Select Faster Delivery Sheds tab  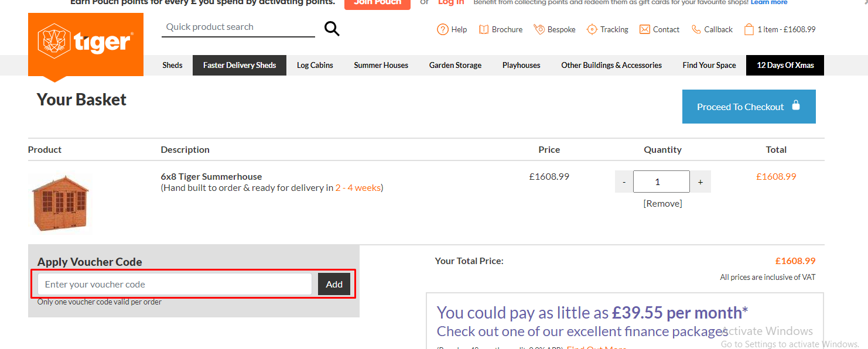tap(240, 65)
